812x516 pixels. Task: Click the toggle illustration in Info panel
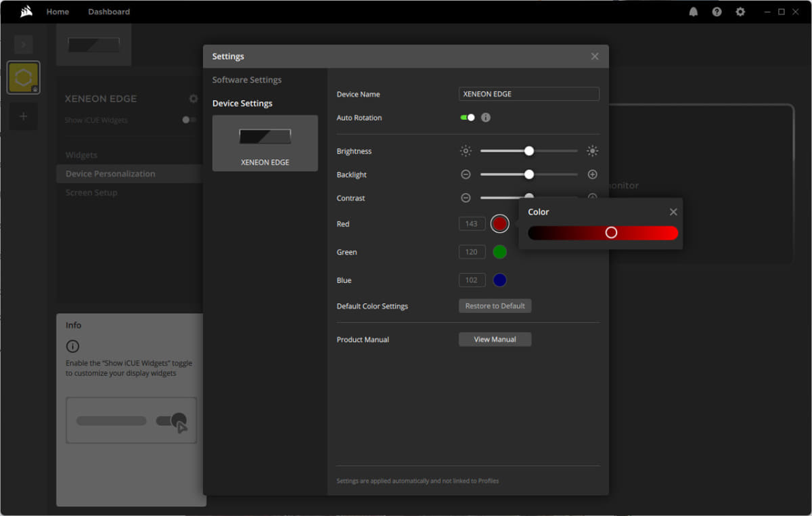(131, 421)
